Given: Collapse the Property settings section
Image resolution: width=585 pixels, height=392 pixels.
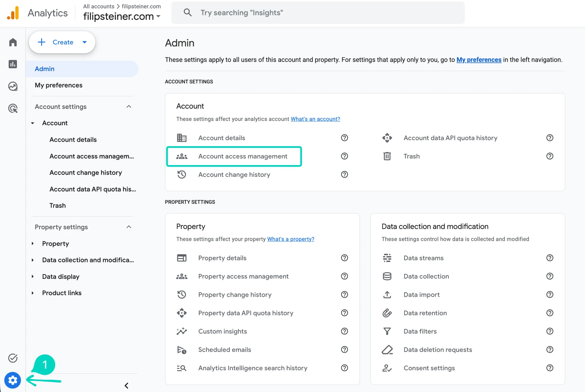Looking at the screenshot, I should tap(129, 227).
